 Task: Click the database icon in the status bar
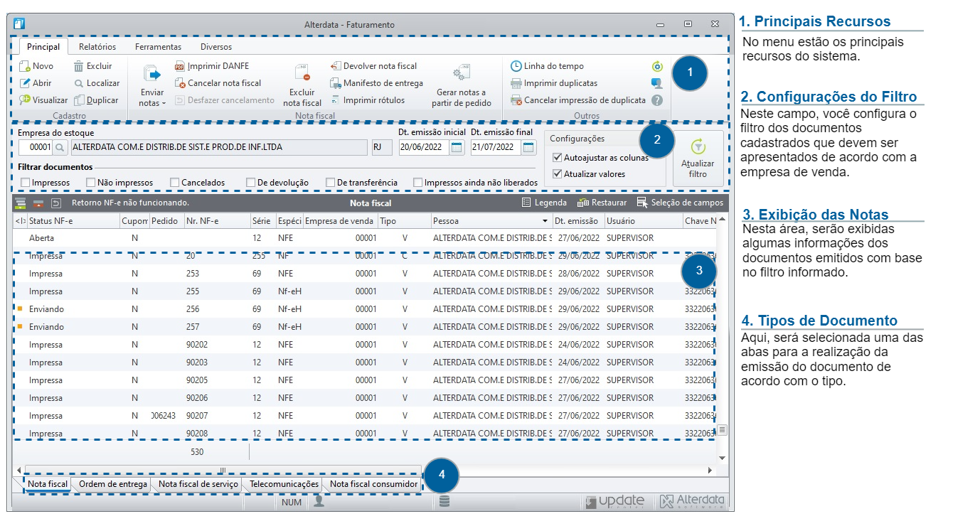coord(444,502)
